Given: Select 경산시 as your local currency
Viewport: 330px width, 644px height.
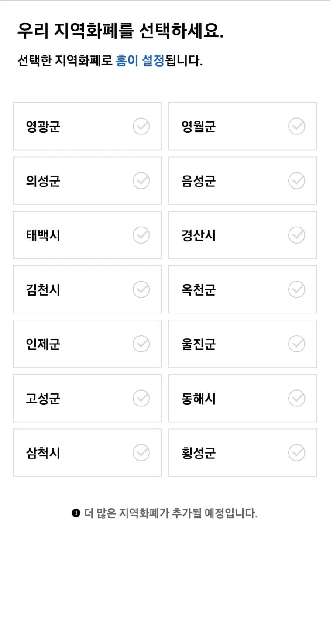Looking at the screenshot, I should pos(242,235).
